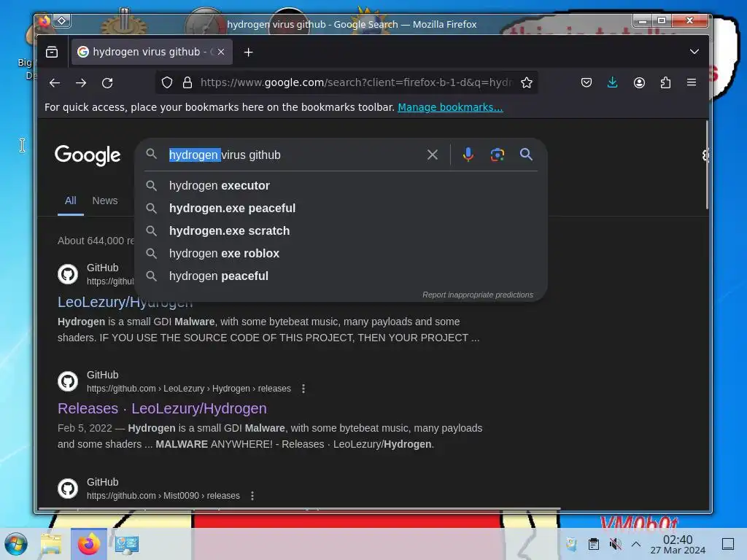Click the show desktop button in tray

728,544
